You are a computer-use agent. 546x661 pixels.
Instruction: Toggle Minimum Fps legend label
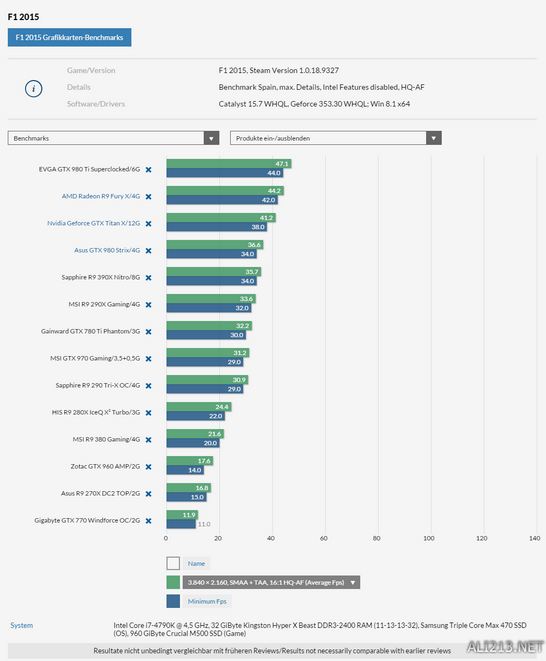click(207, 601)
